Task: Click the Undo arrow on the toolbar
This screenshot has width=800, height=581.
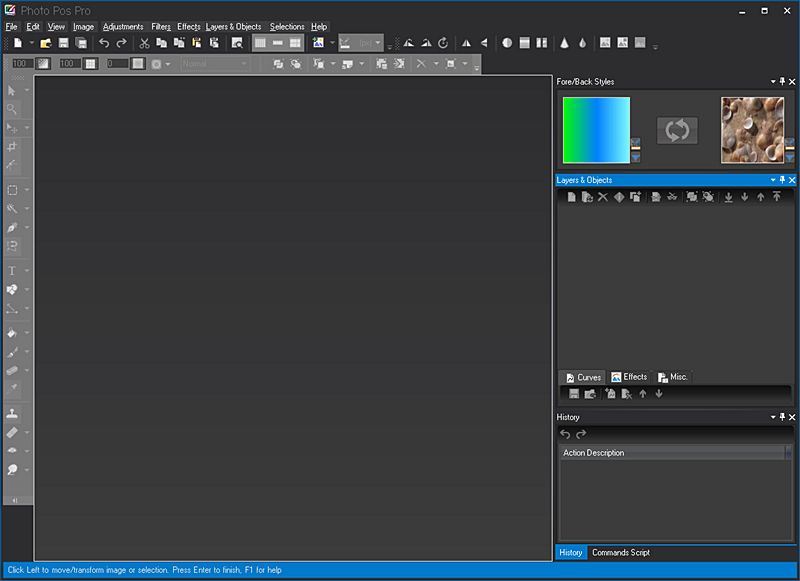Action: [x=104, y=42]
